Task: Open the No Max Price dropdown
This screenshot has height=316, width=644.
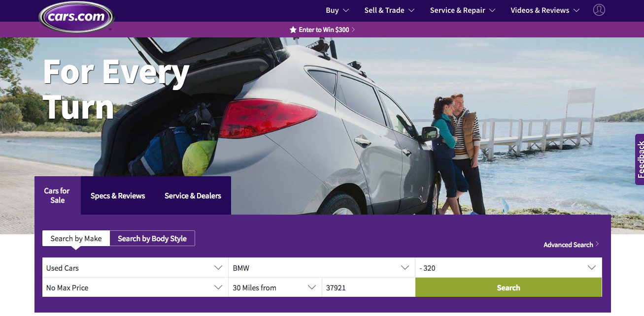Action: 135,287
